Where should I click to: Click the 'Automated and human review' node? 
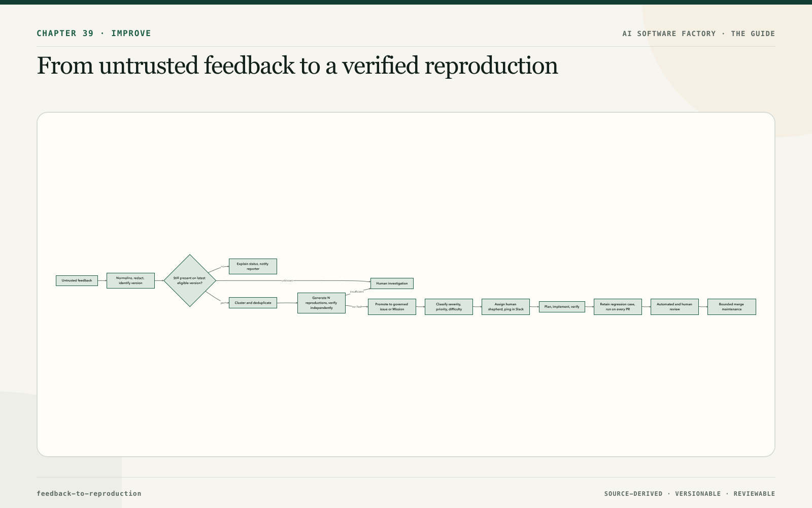point(674,307)
